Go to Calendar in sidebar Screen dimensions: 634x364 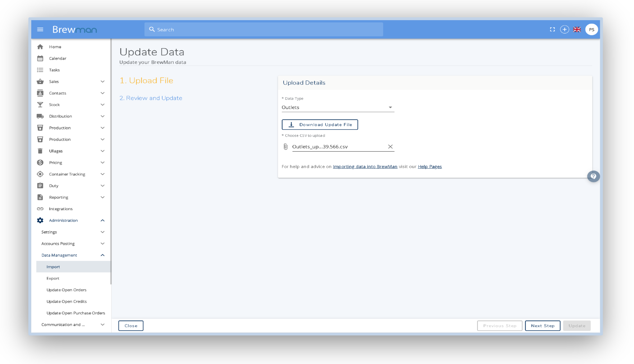point(58,58)
